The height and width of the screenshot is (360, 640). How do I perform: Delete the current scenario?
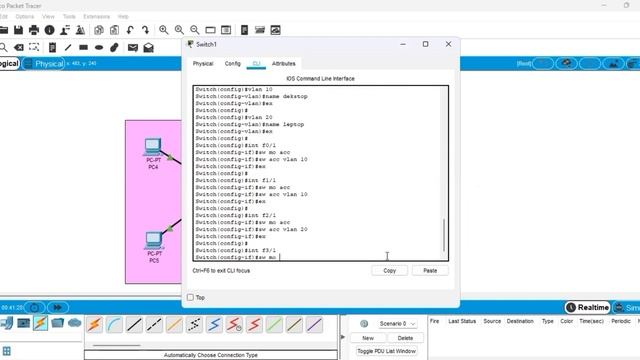click(x=405, y=338)
